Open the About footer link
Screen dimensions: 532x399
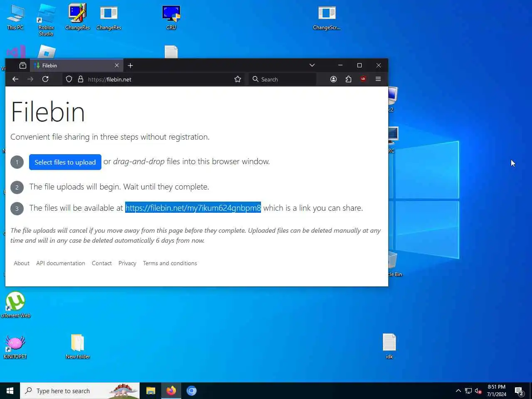click(x=22, y=263)
